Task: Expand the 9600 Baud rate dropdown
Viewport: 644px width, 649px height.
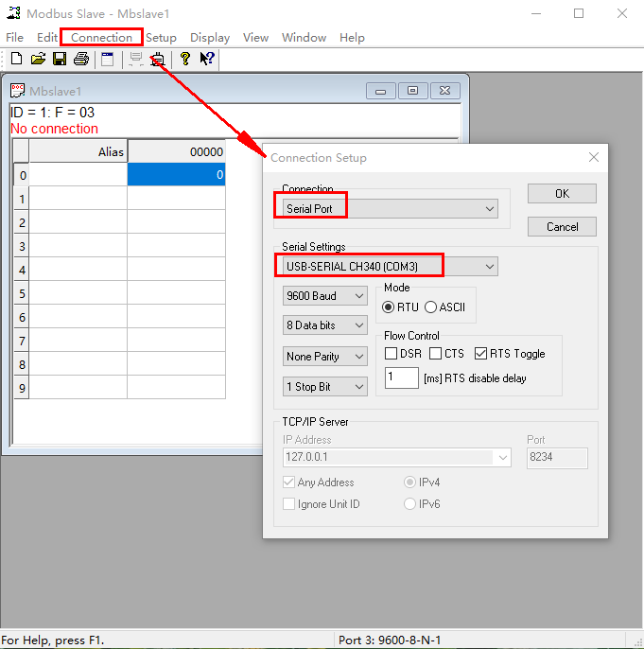Action: [325, 296]
